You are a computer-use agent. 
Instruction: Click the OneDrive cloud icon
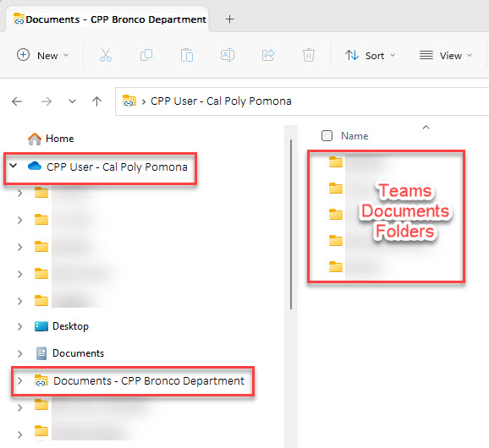[x=35, y=166]
